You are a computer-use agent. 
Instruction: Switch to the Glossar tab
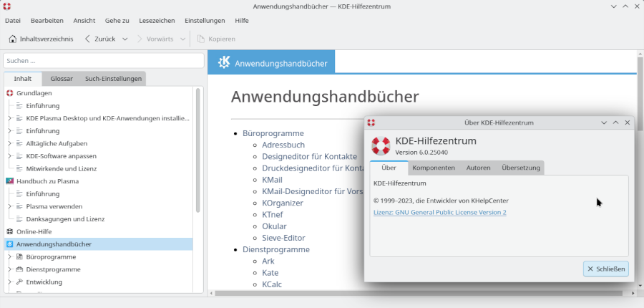62,79
